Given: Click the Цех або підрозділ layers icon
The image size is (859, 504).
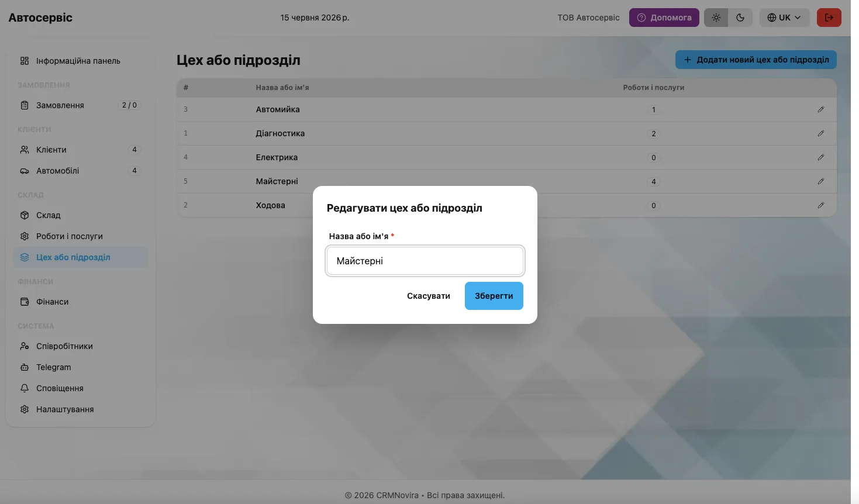Looking at the screenshot, I should point(25,257).
